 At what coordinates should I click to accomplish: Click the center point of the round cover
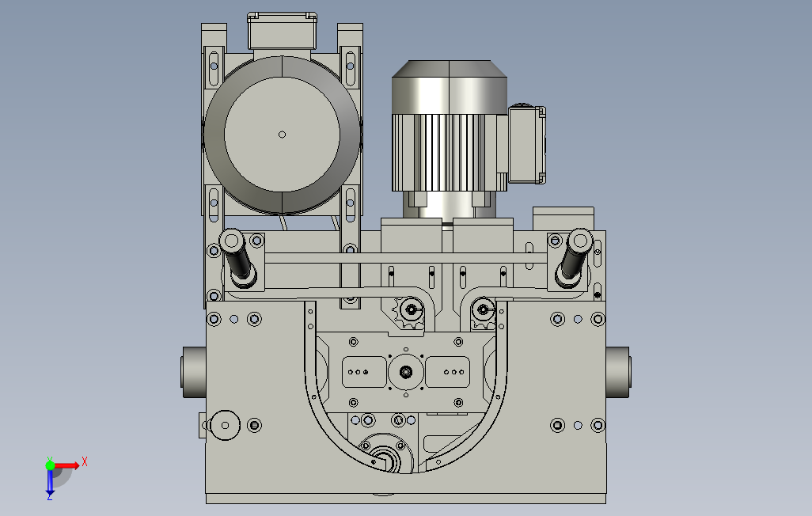[x=283, y=135]
